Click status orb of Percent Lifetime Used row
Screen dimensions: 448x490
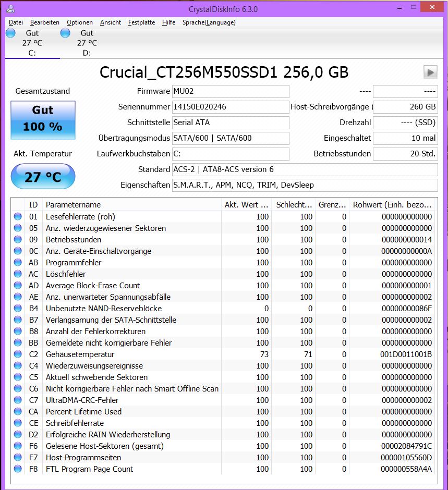[x=18, y=411]
